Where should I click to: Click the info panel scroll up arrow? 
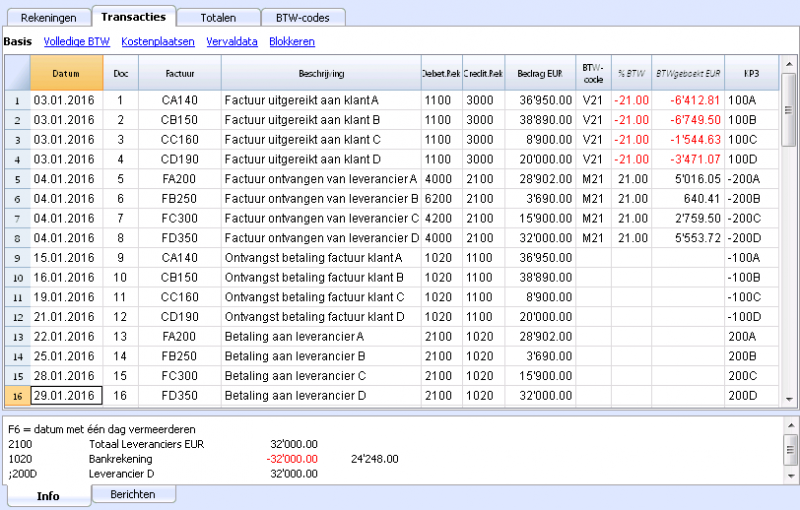pos(791,425)
